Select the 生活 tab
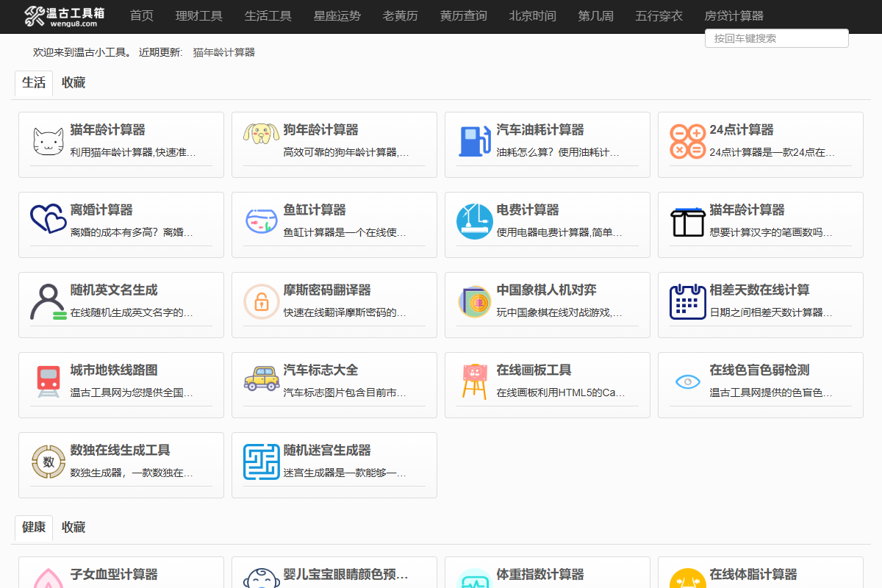 click(33, 82)
